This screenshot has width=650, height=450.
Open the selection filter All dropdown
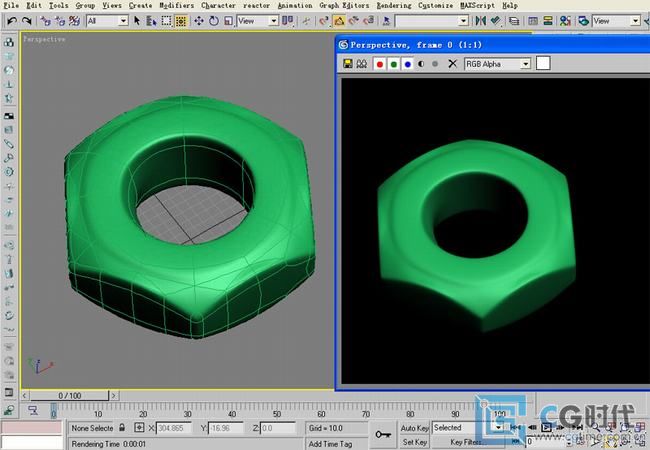pos(107,21)
